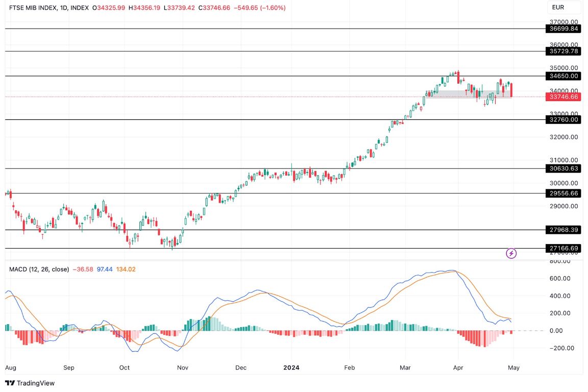The height and width of the screenshot is (392, 588).
Task: Select the 27166.69 support level label
Action: [x=563, y=248]
